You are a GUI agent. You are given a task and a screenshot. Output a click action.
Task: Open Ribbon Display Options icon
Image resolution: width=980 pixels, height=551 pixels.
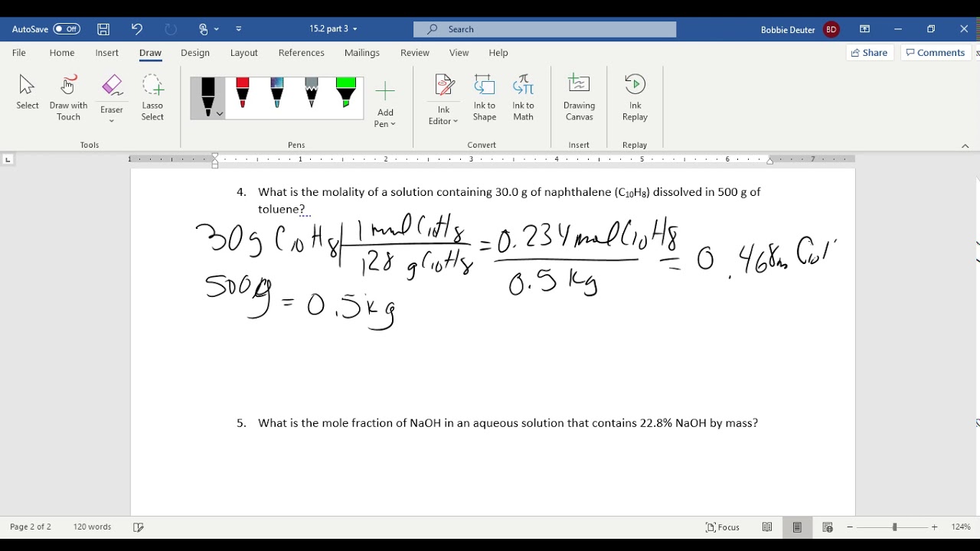pos(864,29)
